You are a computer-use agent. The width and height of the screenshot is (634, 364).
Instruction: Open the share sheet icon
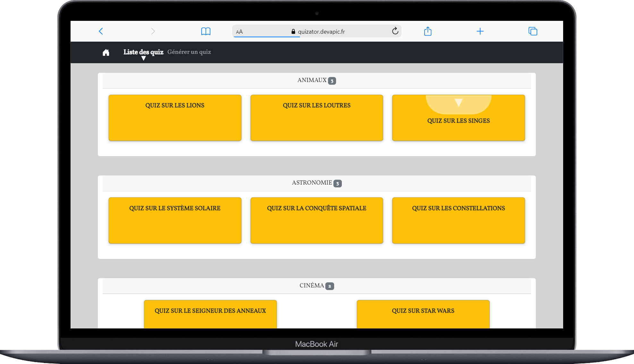[428, 31]
